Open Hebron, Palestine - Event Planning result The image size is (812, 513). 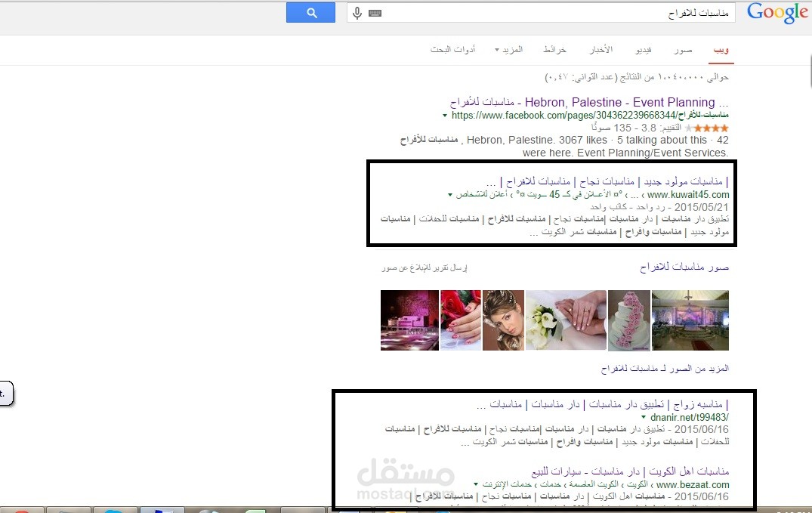589,102
